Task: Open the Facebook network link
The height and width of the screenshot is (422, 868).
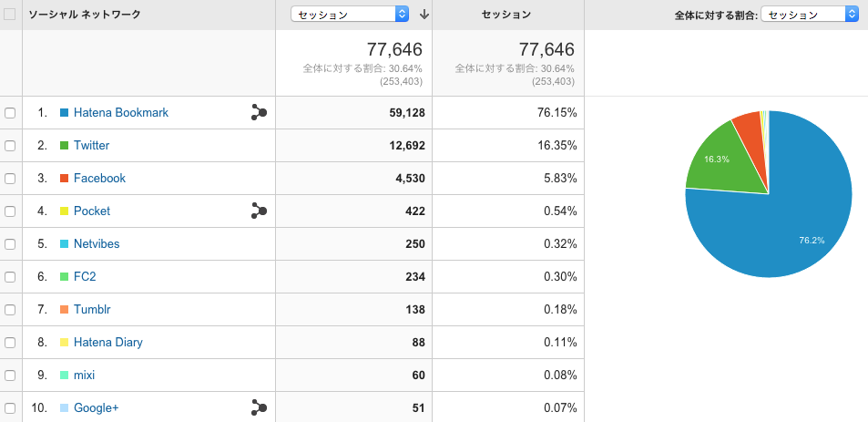Action: coord(99,179)
